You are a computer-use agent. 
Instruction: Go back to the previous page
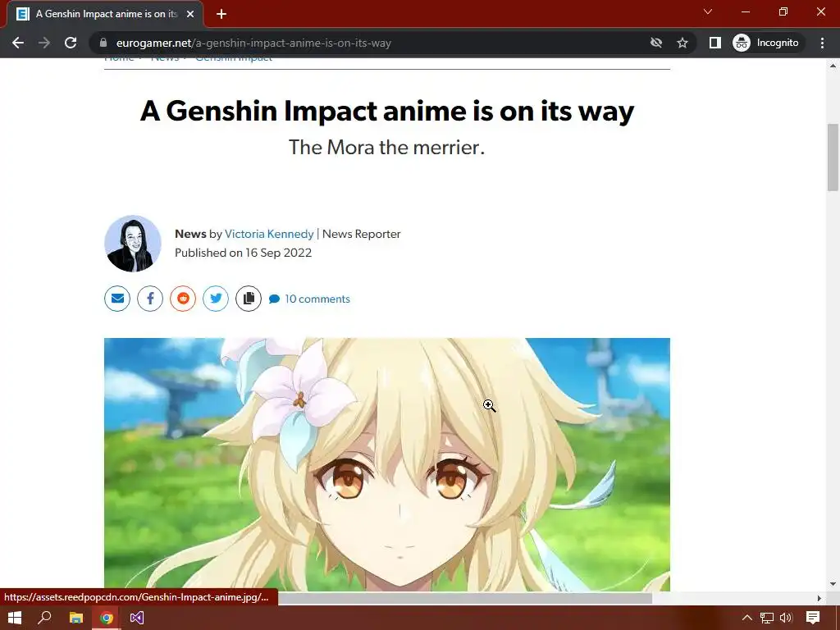pyautogui.click(x=18, y=43)
